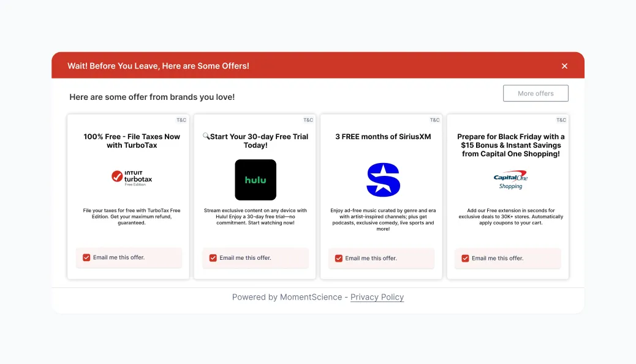Click the TurboTax description text
The image size is (636, 364).
pos(132,217)
